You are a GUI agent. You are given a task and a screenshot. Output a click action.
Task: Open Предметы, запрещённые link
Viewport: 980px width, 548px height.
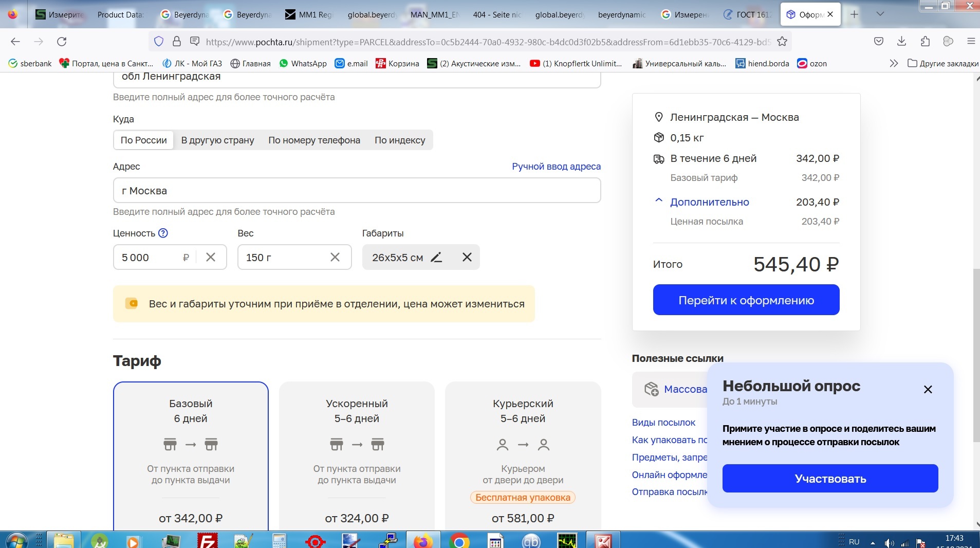(x=670, y=457)
